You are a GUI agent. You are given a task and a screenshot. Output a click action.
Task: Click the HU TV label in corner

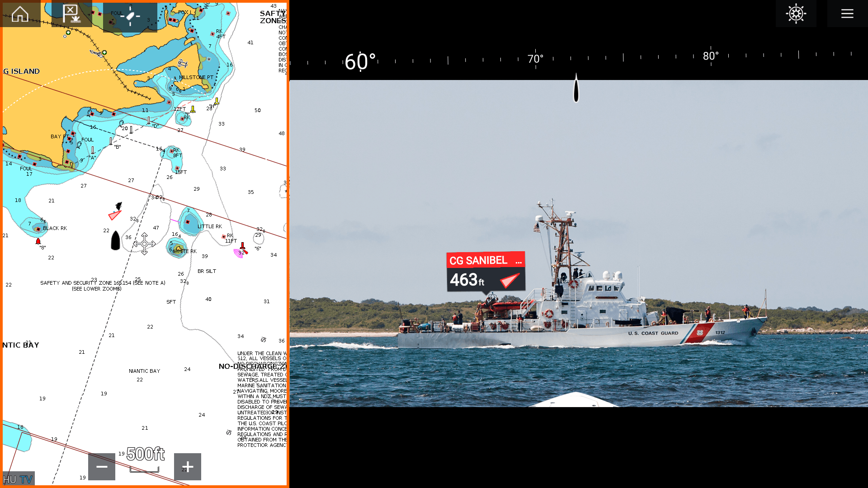pos(18,479)
